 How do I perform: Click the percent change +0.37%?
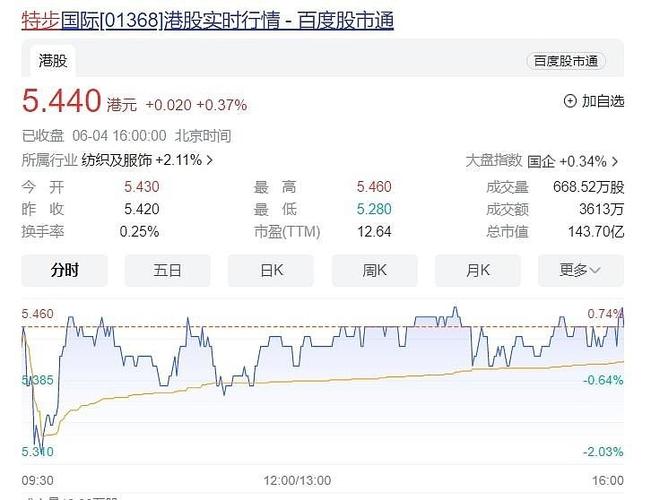pyautogui.click(x=222, y=105)
